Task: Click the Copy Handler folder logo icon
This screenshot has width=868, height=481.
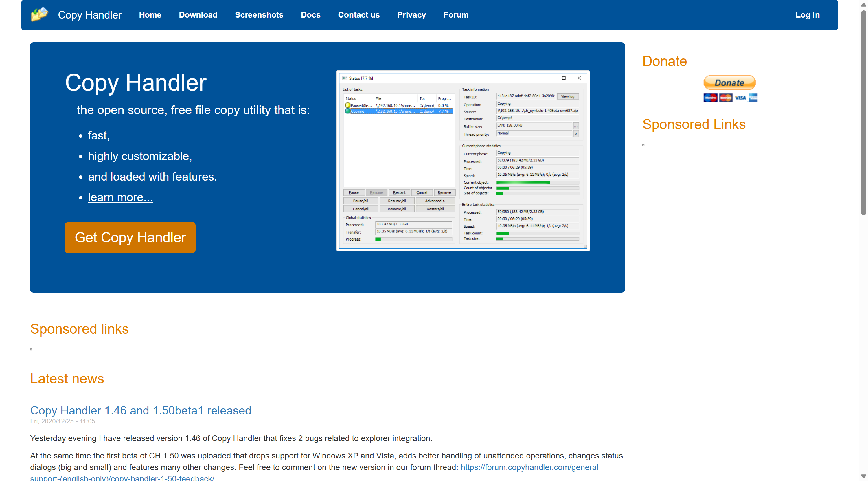Action: [40, 14]
